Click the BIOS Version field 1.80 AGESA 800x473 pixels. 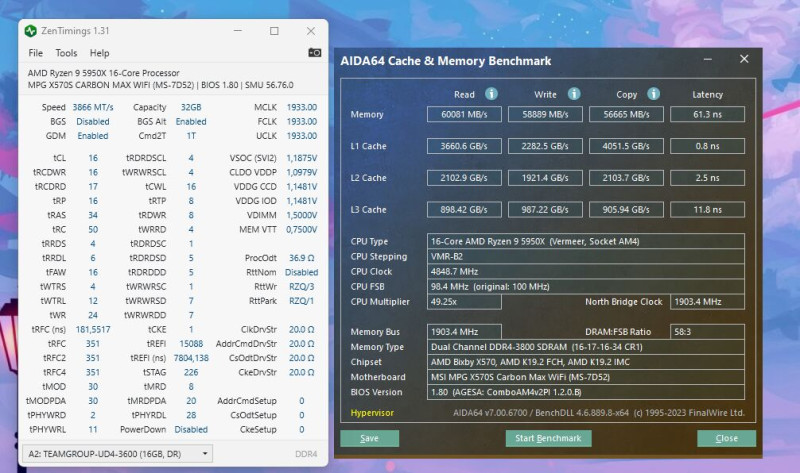(x=586, y=392)
